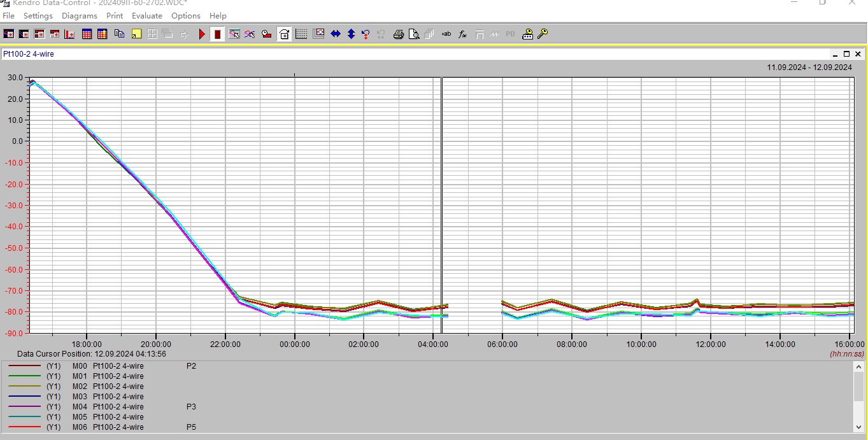The height and width of the screenshot is (440, 868).
Task: Click the 11.09.2024 - 12.09.2024 date range
Action: click(809, 67)
